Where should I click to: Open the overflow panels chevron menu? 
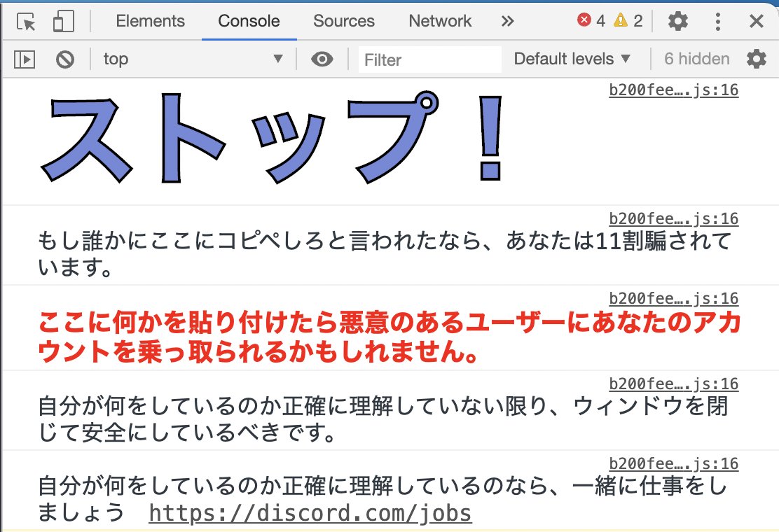[x=506, y=21]
